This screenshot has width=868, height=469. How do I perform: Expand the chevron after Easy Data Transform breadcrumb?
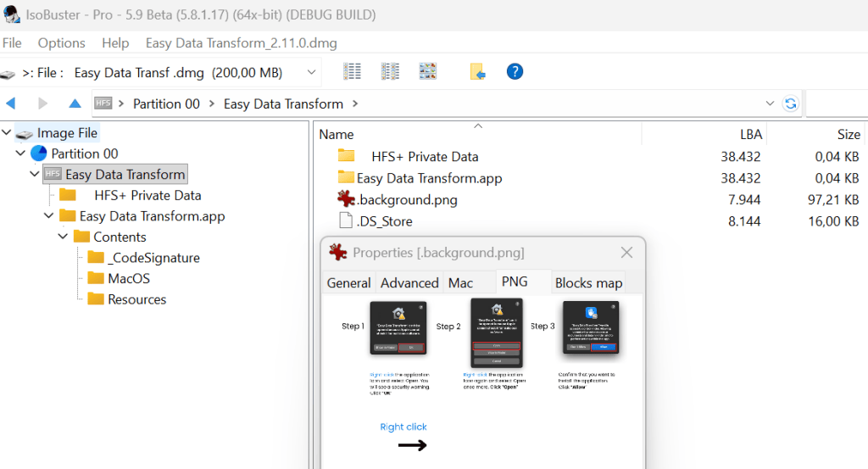point(355,103)
